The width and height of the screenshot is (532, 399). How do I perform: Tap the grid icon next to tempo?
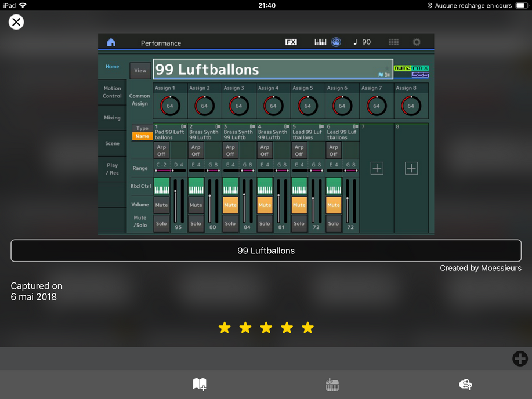(393, 42)
